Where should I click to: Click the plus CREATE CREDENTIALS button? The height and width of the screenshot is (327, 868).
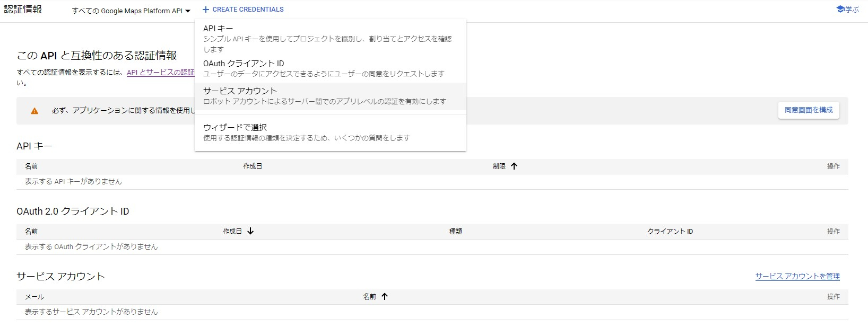(243, 10)
